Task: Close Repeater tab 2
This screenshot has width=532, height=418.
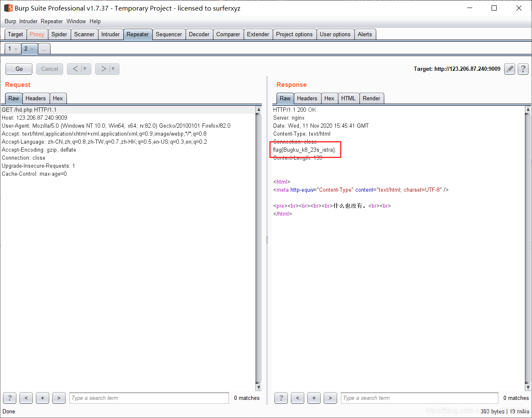Action: click(32, 49)
